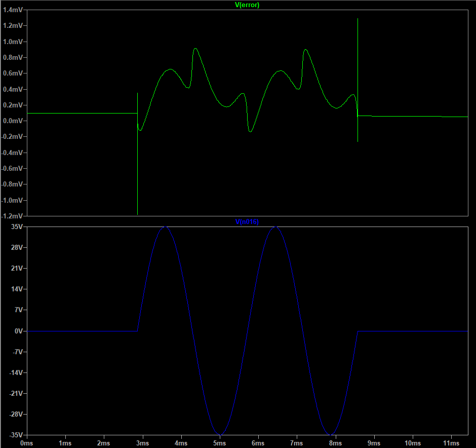Click the -1.0mV axis label

(12, 201)
